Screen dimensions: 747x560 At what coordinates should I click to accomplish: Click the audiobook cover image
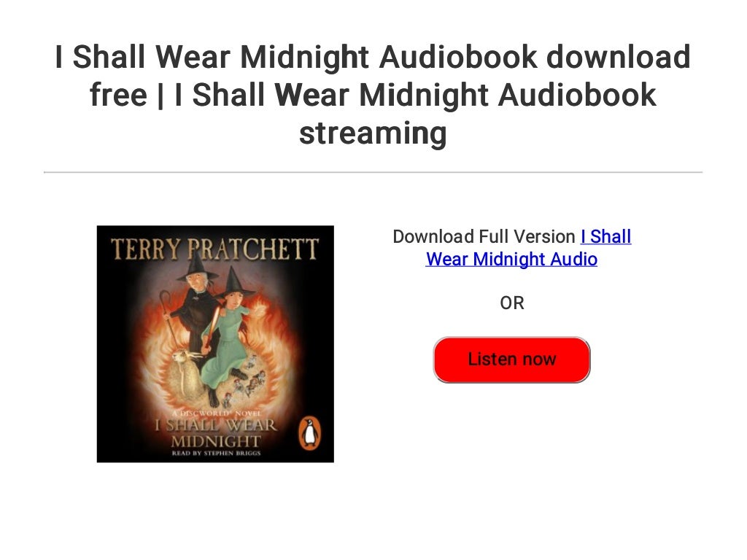point(215,344)
